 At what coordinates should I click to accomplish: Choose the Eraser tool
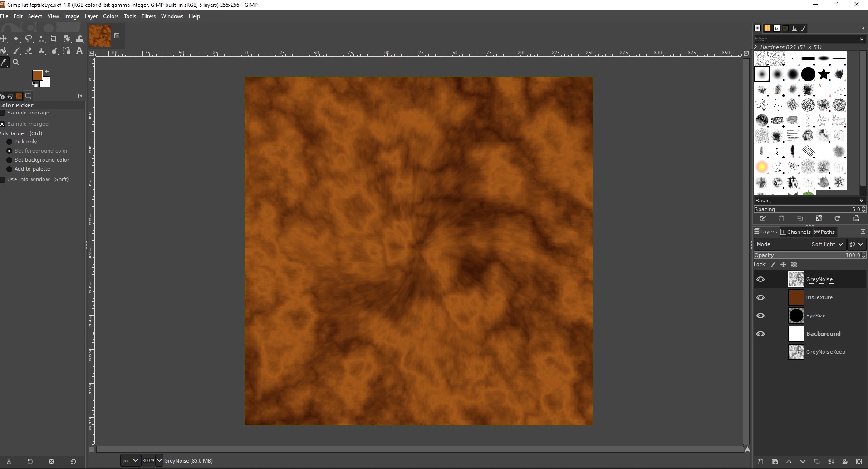[x=29, y=51]
